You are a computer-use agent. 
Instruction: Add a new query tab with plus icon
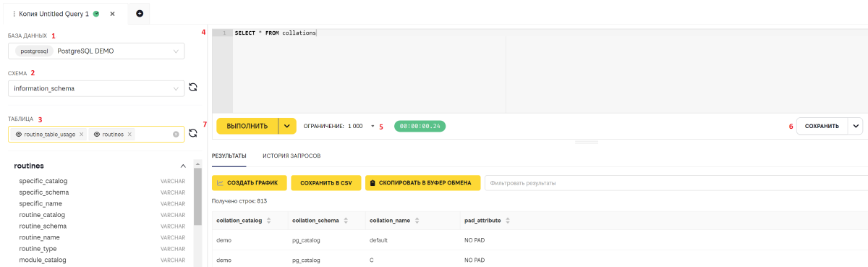pyautogui.click(x=140, y=13)
